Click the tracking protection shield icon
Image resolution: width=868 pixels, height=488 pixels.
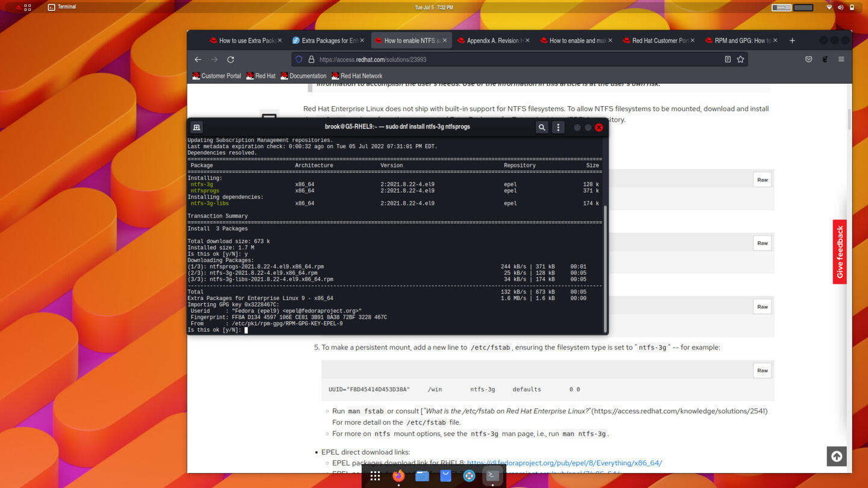[x=299, y=60]
